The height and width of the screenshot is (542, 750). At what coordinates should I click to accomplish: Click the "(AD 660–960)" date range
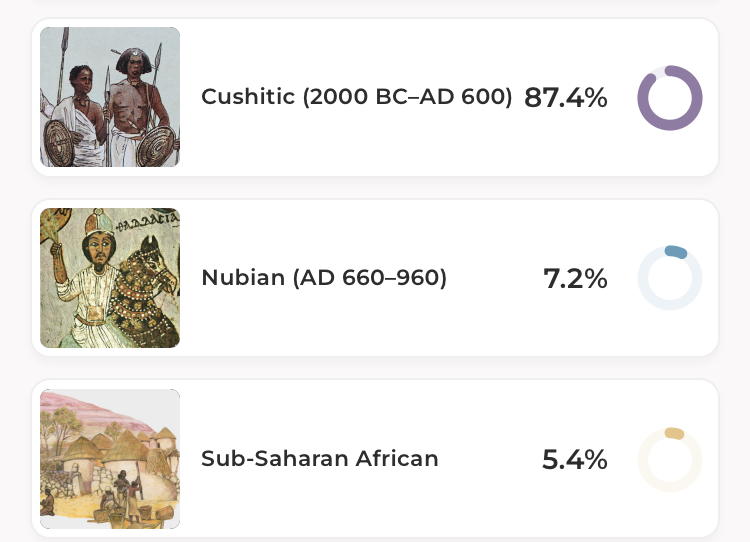369,278
